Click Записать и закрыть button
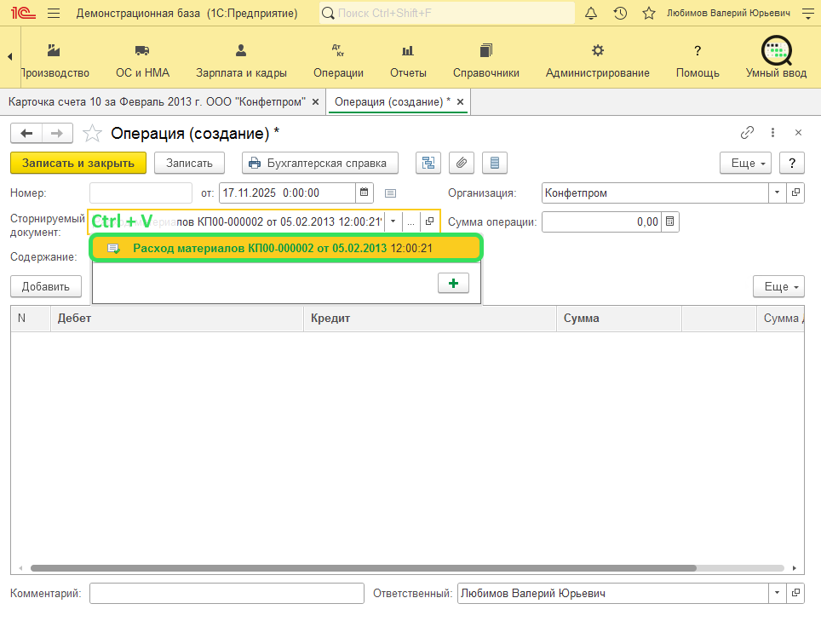The height and width of the screenshot is (644, 821). (78, 163)
